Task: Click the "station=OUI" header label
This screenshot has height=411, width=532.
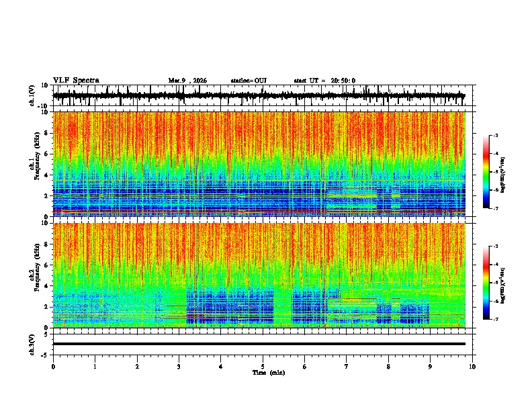Action: pos(249,81)
